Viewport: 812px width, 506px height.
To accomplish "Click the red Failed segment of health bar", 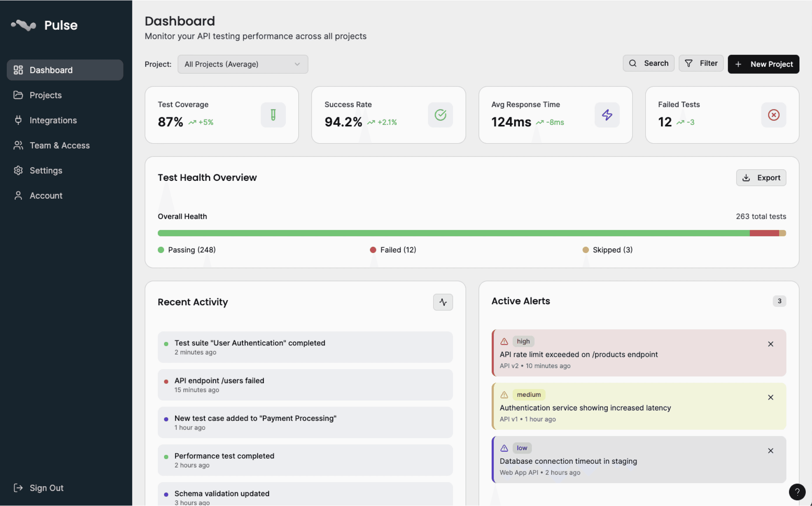I will 764,233.
